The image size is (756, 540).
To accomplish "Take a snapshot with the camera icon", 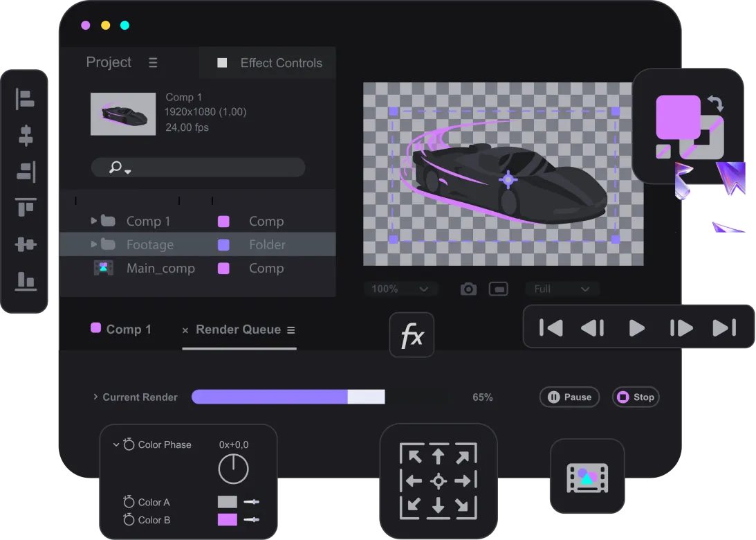I will (x=468, y=289).
